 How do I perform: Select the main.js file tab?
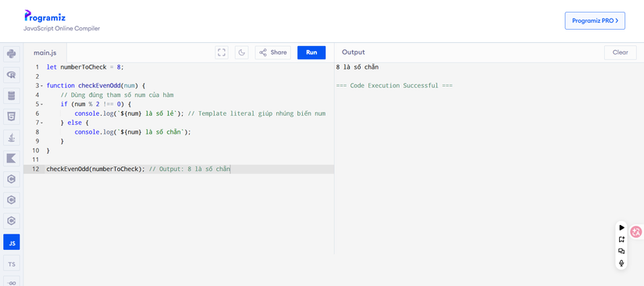(45, 52)
